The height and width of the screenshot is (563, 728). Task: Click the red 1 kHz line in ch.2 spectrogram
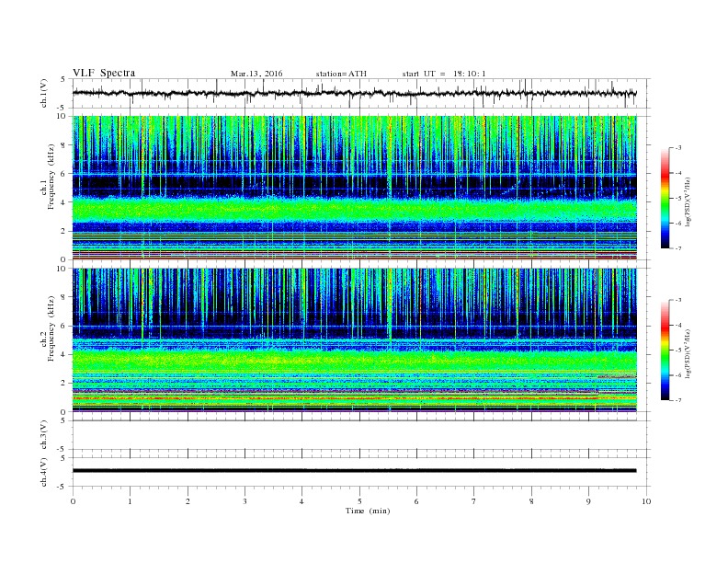354,398
